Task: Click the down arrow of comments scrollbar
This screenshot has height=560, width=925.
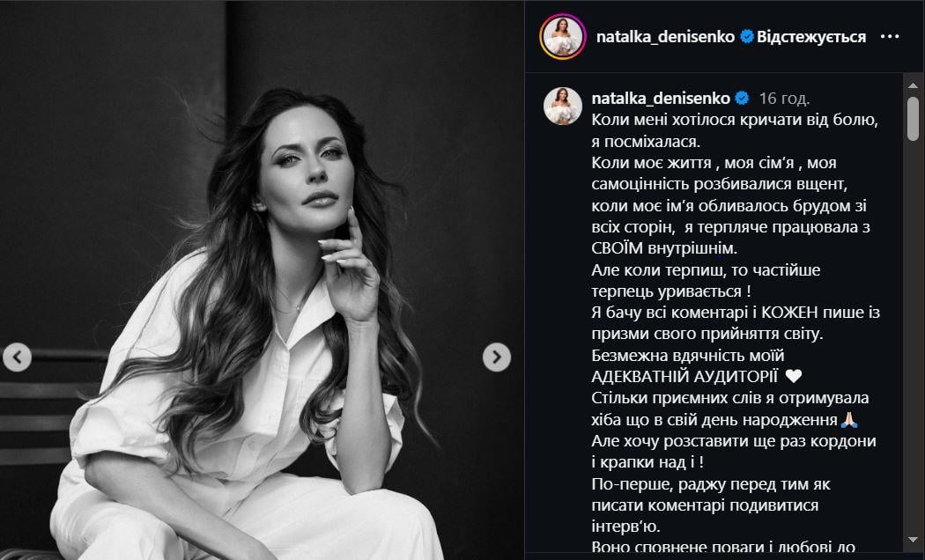Action: pos(914,540)
